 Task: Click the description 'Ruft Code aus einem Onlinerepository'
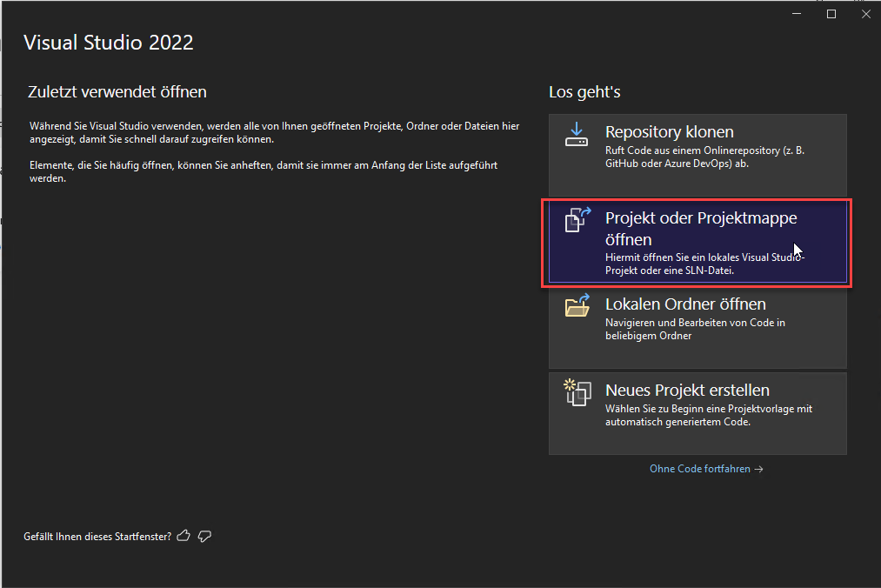point(704,157)
